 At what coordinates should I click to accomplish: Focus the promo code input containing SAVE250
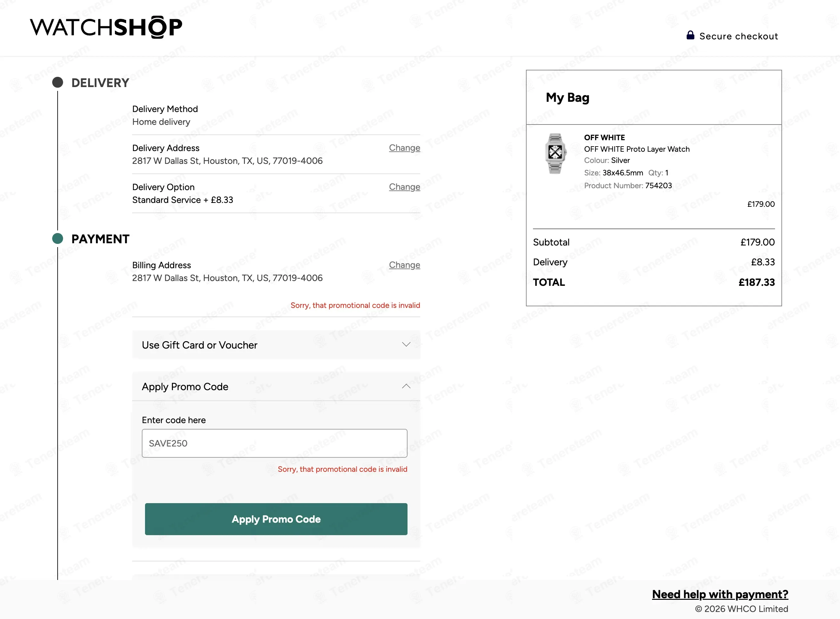[x=275, y=443]
